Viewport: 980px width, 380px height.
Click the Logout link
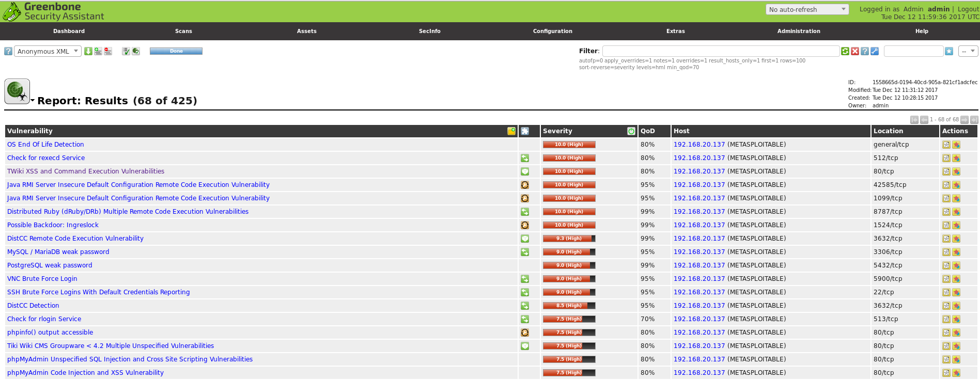pyautogui.click(x=968, y=9)
